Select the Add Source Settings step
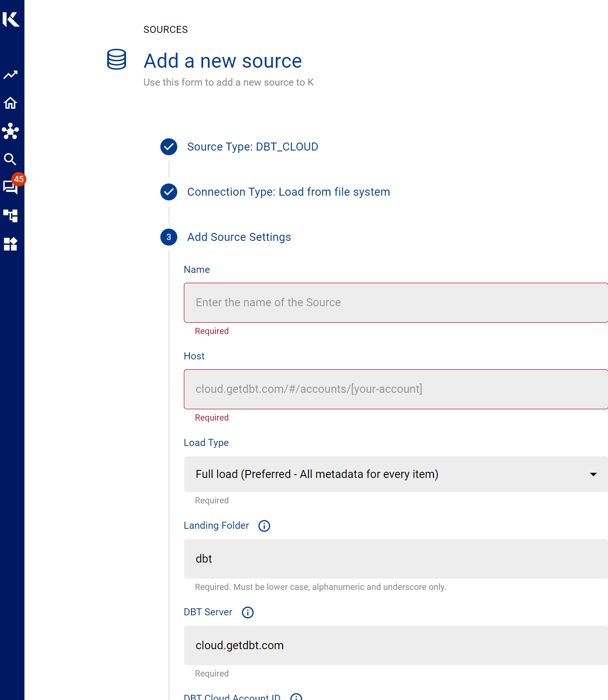This screenshot has height=700, width=608. pos(239,237)
